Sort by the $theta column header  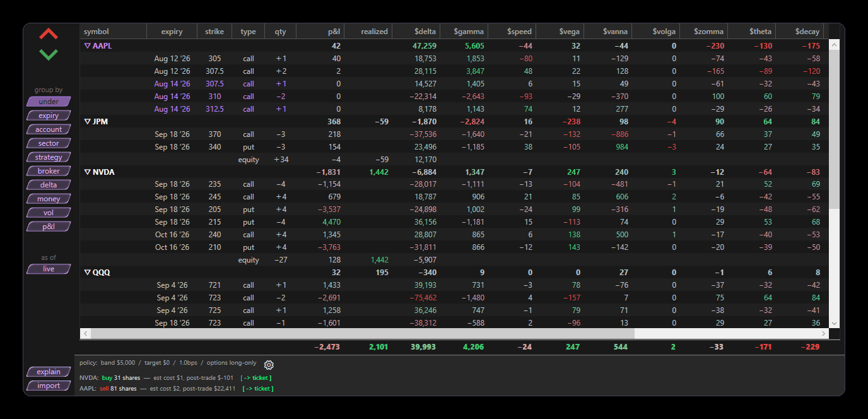[760, 32]
